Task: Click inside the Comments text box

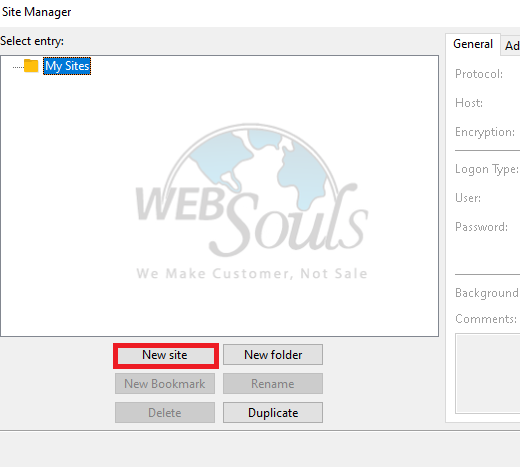Action: point(488,373)
